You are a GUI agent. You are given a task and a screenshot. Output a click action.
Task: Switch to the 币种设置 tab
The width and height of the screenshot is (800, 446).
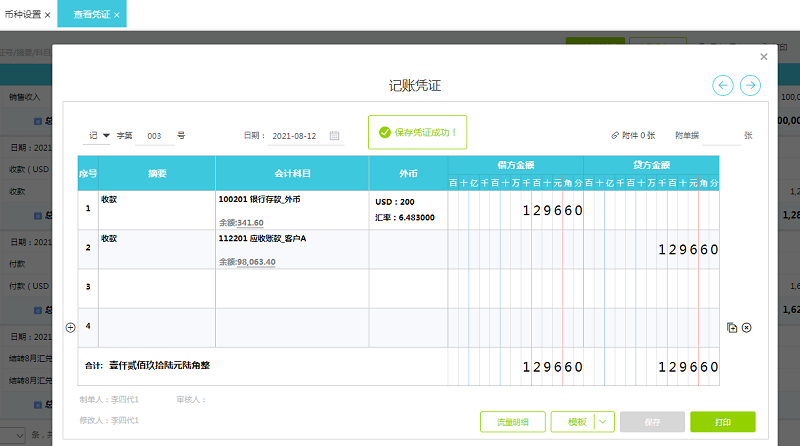pos(22,15)
